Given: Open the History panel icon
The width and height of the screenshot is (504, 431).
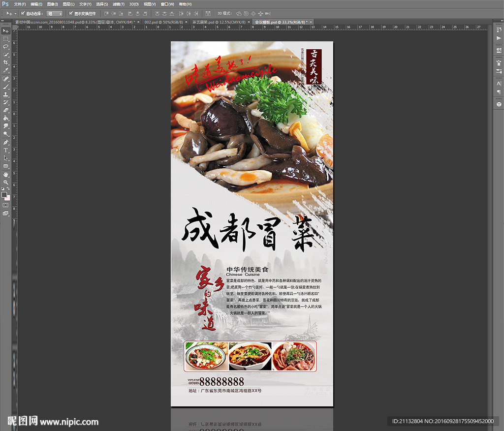Looking at the screenshot, I should (x=499, y=30).
